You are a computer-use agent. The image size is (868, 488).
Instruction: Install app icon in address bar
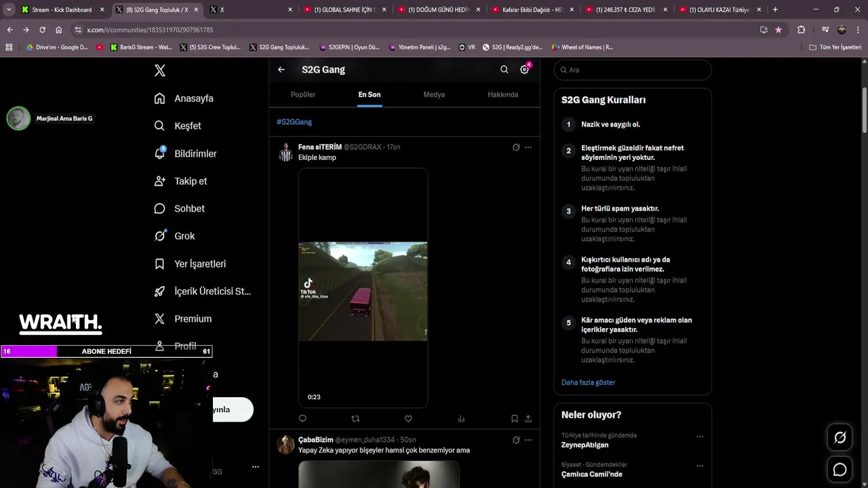point(764,30)
